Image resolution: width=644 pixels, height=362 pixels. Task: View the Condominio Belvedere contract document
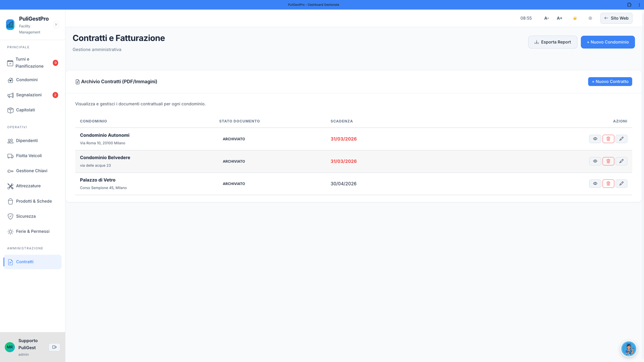coord(595,161)
